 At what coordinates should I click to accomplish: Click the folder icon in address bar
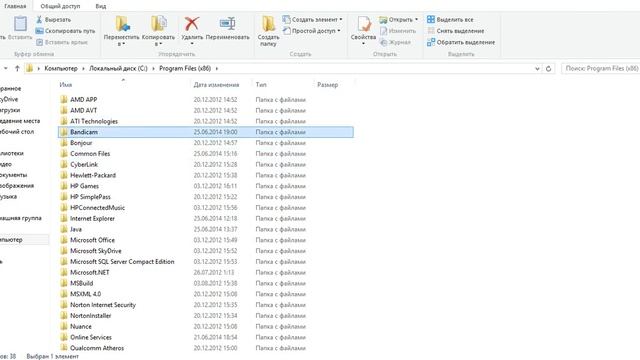tap(29, 69)
